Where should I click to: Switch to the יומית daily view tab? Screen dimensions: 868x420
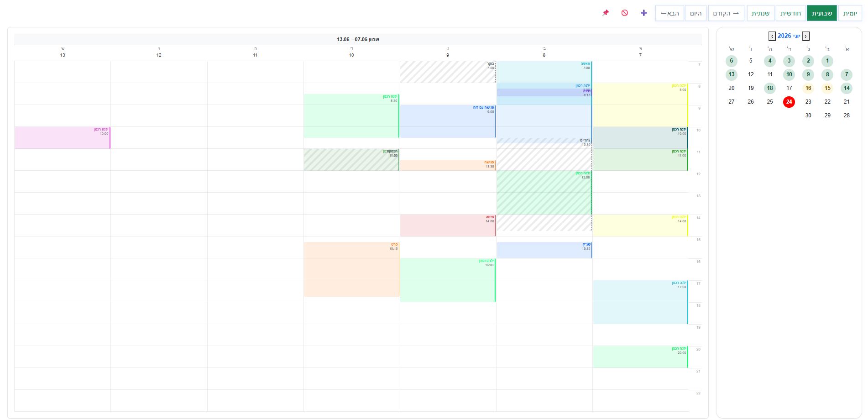[850, 13]
